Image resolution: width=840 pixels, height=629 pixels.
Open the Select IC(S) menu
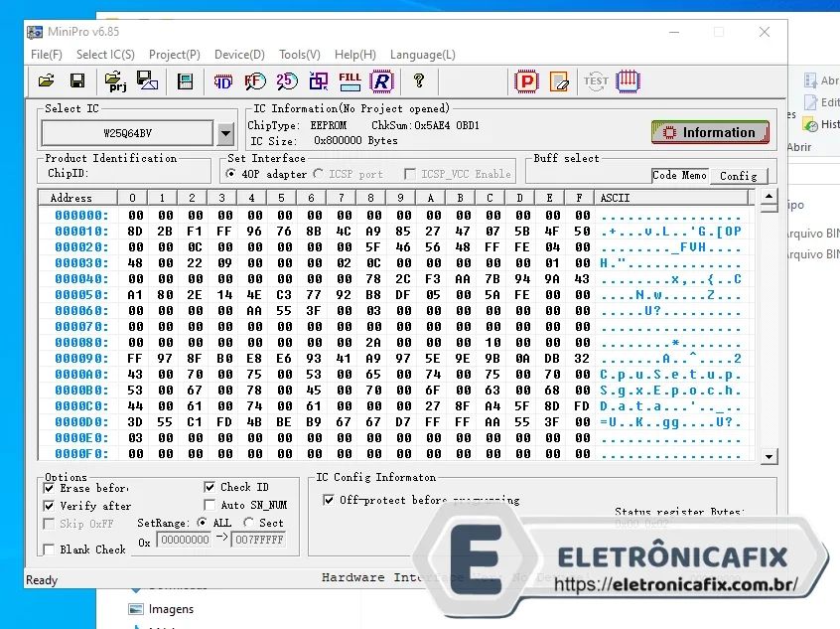click(x=105, y=55)
